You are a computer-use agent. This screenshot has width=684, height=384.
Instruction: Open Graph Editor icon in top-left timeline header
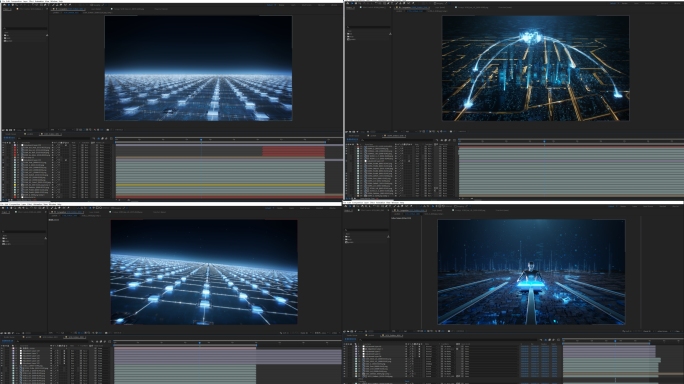111,138
